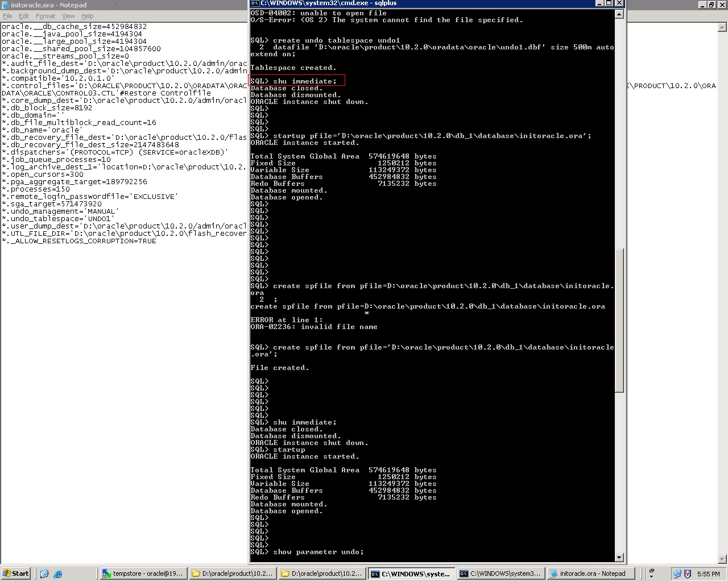The width and height of the screenshot is (728, 582).
Task: Click the cmd icon on the sqlplus taskbar button
Action: click(x=375, y=573)
